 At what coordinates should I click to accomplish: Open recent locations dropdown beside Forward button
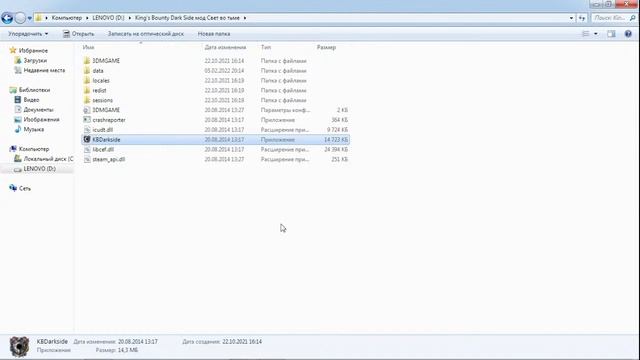pyautogui.click(x=29, y=18)
